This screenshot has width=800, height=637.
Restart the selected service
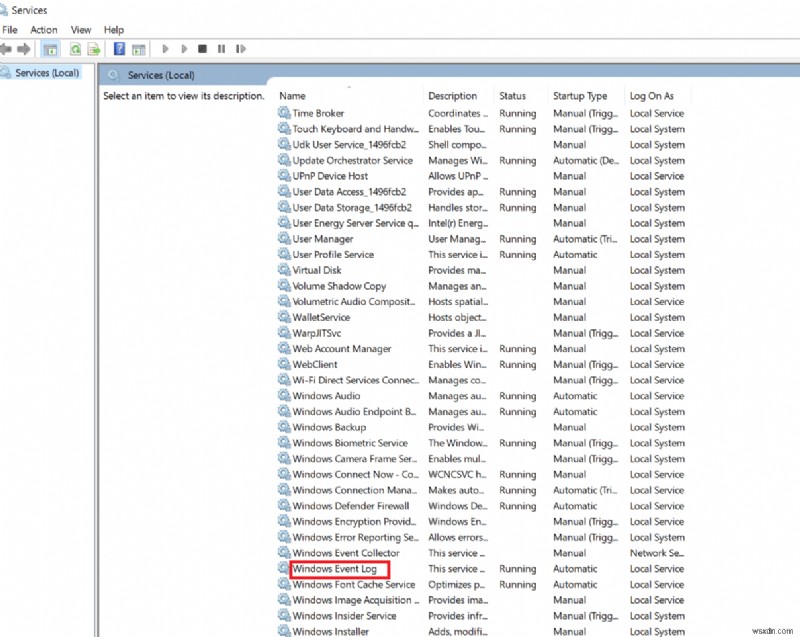[x=240, y=48]
